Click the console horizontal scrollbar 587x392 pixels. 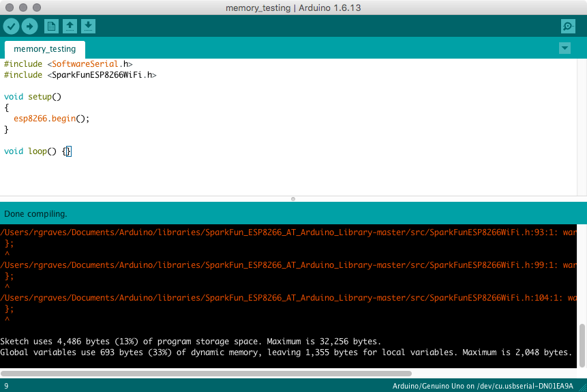coord(206,374)
